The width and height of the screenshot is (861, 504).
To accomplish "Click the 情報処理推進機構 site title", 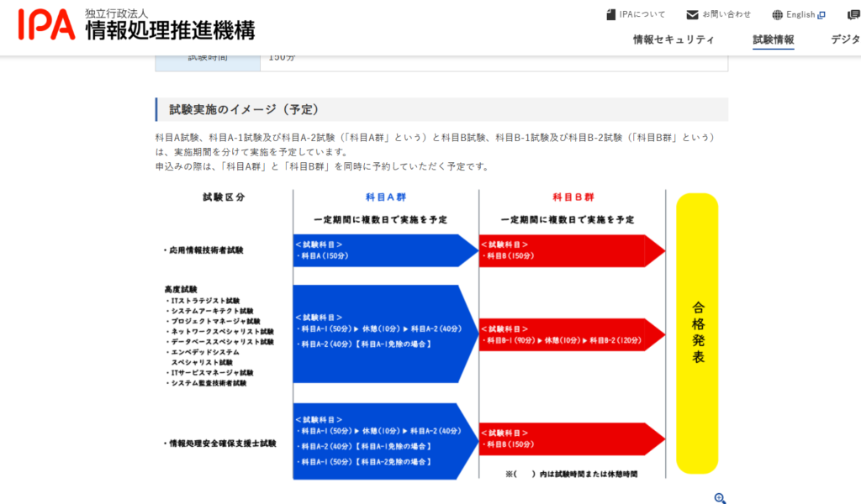I will tap(169, 29).
